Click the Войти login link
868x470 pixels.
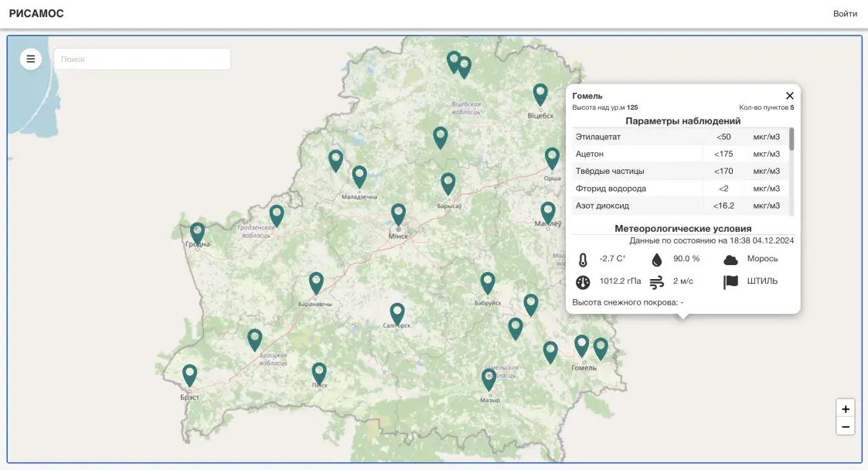844,14
